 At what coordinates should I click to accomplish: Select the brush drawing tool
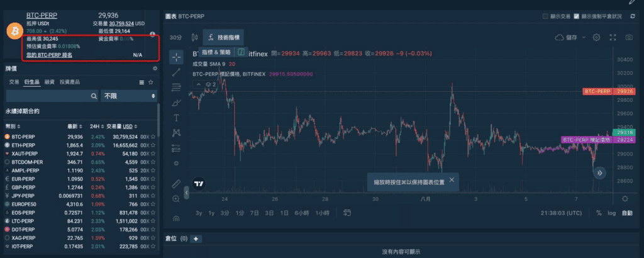[x=176, y=103]
